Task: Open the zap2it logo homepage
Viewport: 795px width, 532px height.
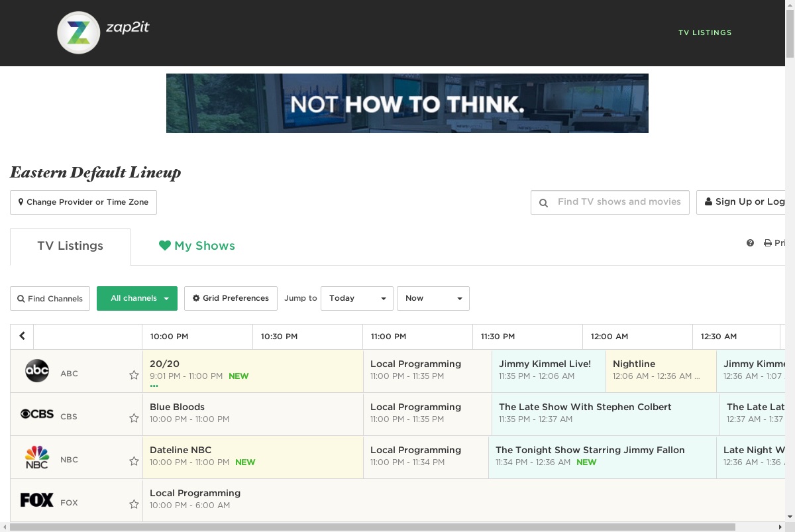Action: pyautogui.click(x=103, y=32)
